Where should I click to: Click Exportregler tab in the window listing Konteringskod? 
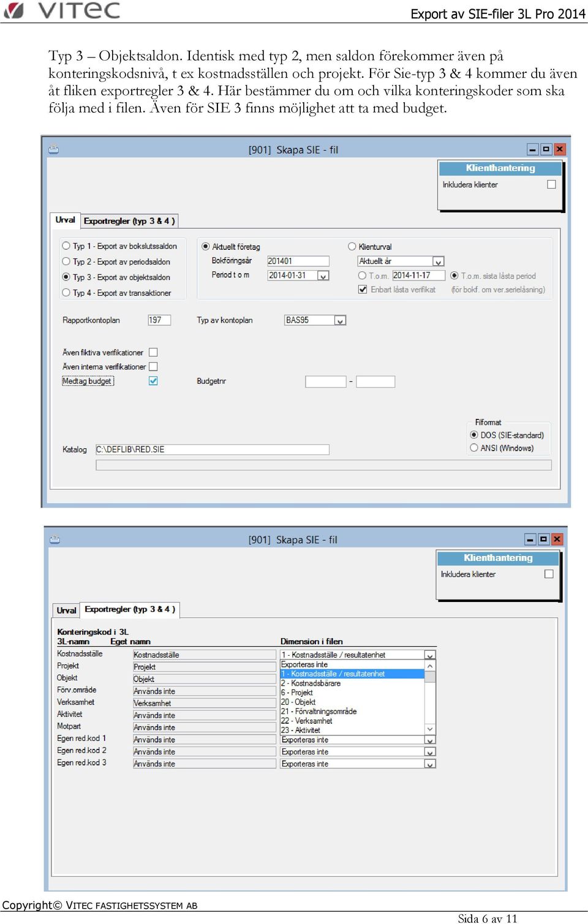[x=130, y=609]
